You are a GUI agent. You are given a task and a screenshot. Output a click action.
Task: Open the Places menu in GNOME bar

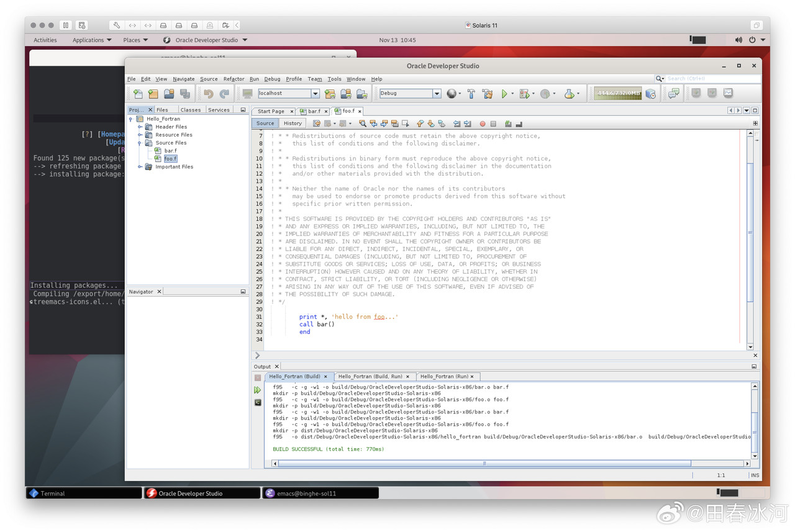click(x=135, y=40)
